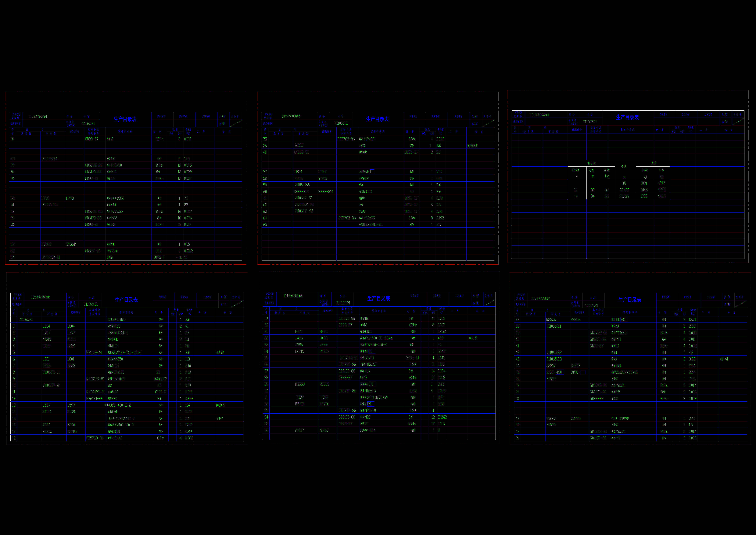The height and width of the screenshot is (535, 756).
Task: Click the span value 22/26
Action: click(624, 190)
